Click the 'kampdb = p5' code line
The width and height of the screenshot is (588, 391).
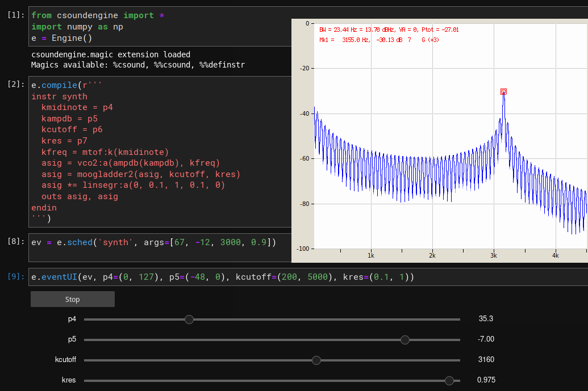click(69, 119)
